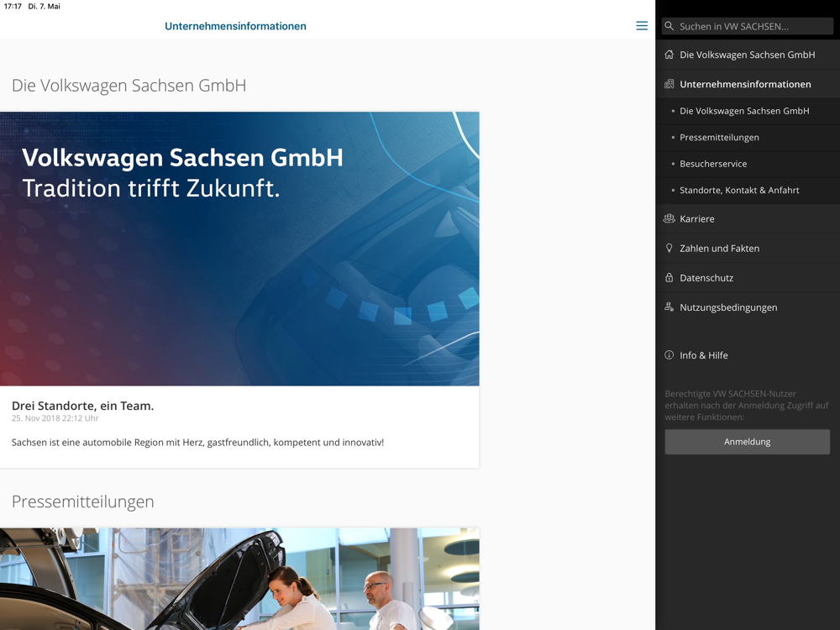Open the Drei Standorte, ein Team. article title
The height and width of the screenshot is (630, 840).
(x=82, y=406)
